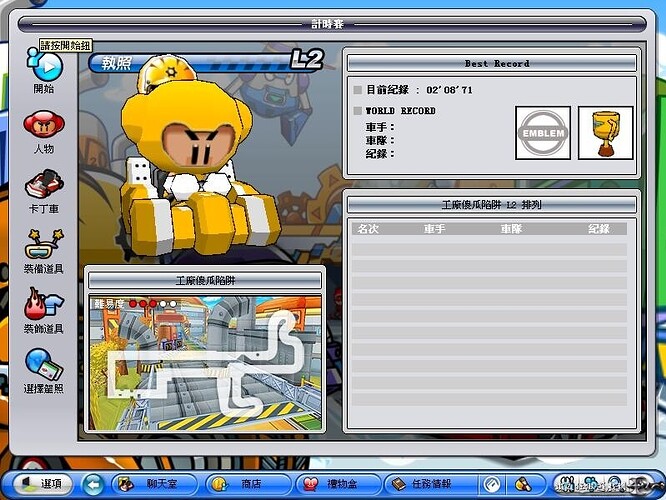Click the 工廠傀儡陷阱 L2 排列 ranking header
The width and height of the screenshot is (666, 500).
[492, 205]
